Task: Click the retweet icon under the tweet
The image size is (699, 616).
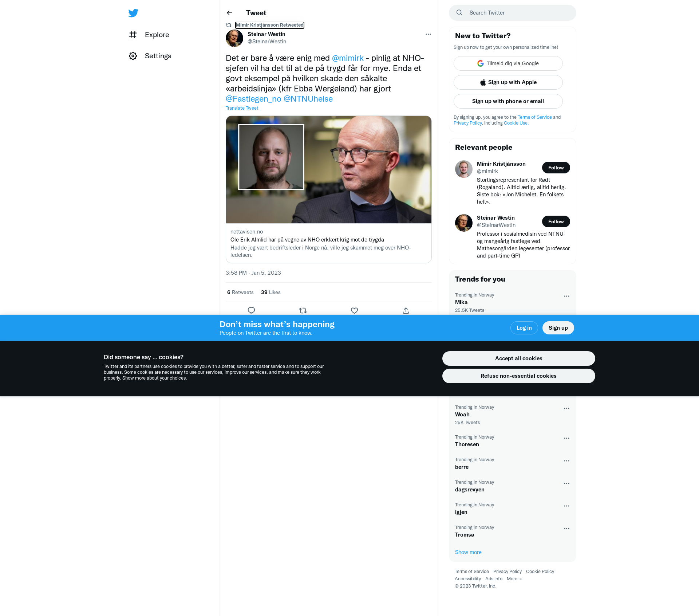Action: click(x=303, y=310)
